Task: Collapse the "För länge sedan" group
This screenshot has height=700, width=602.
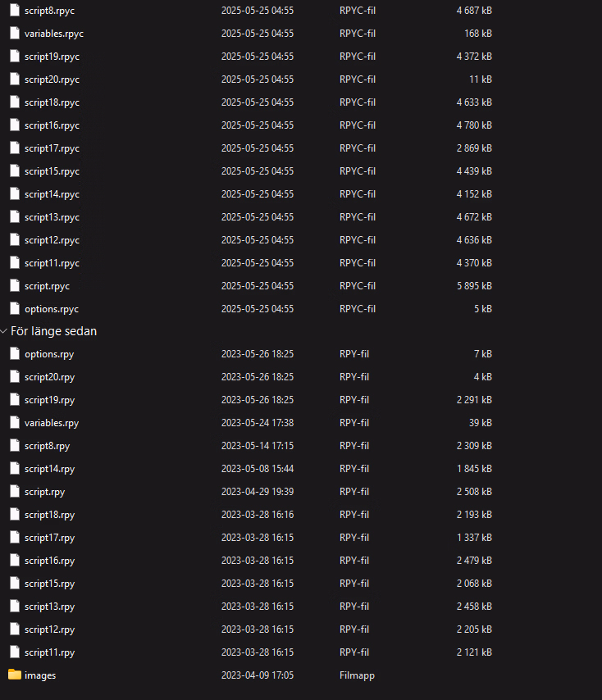Action: pos(4,331)
